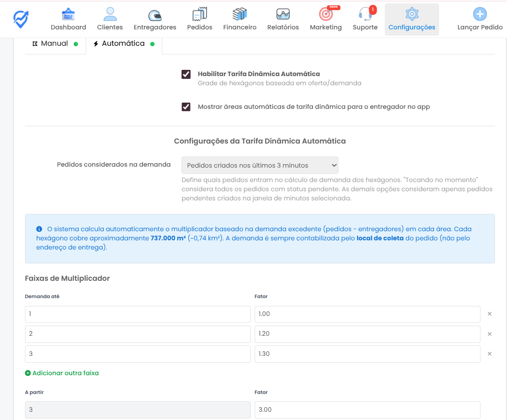Screen dimensions: 507x420
Task: Open Pedidos considerados na demanda dropdown
Action: click(260, 165)
